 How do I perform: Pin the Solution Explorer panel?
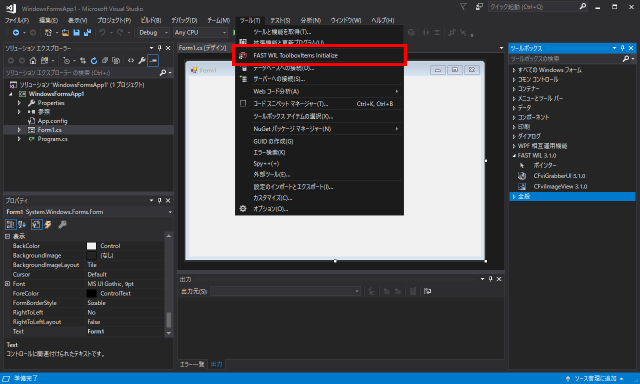point(160,48)
